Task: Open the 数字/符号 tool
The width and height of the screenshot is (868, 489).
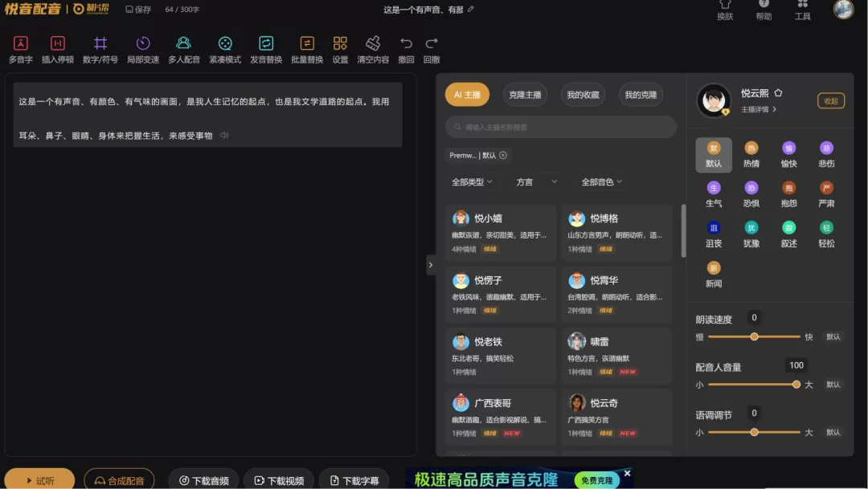Action: (x=100, y=50)
